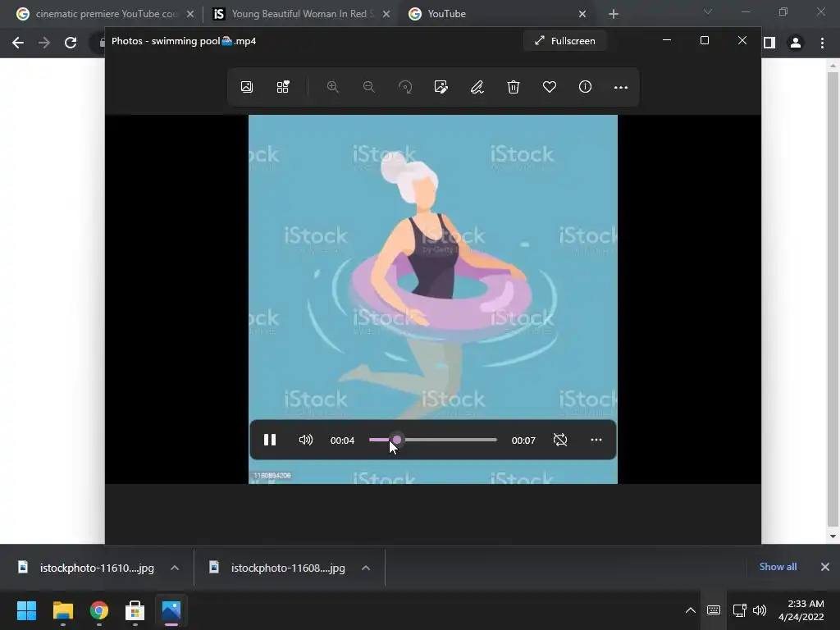Viewport: 840px width, 630px height.
Task: Open Chrome from taskbar
Action: (99, 610)
